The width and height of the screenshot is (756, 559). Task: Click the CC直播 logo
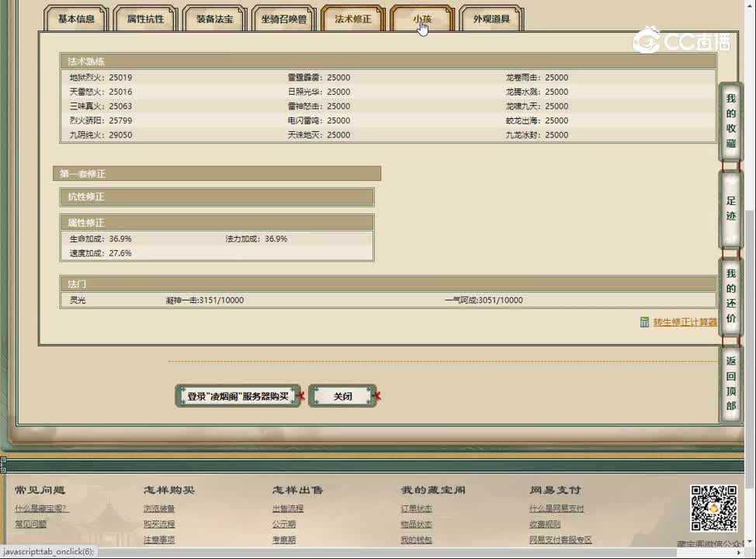point(681,40)
